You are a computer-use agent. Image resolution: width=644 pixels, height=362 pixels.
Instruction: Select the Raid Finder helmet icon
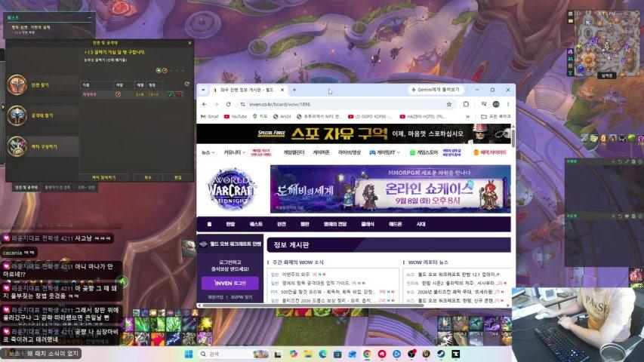coord(17,115)
